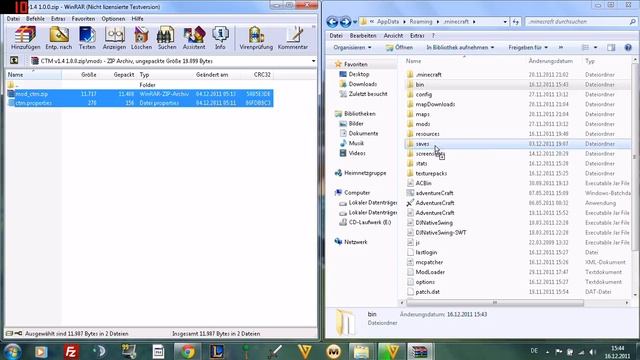The image size is (640, 360).
Task: Open Ansicht menu in Explorer
Action: click(393, 36)
